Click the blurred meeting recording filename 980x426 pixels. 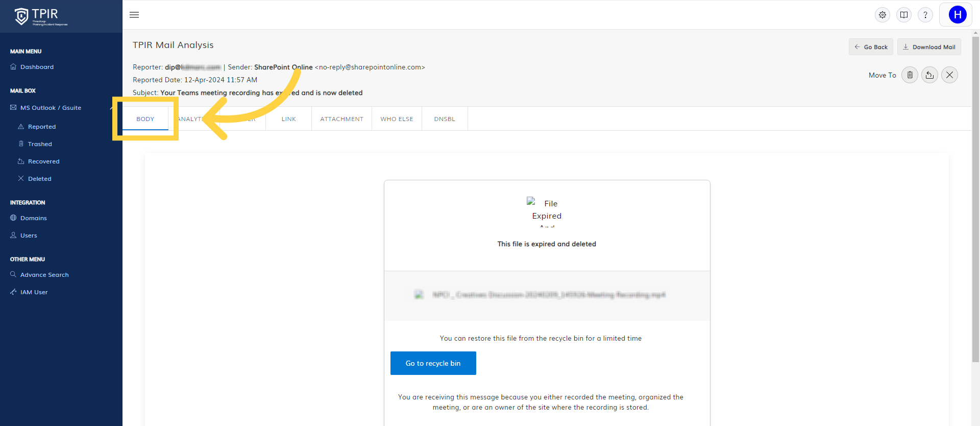click(549, 295)
